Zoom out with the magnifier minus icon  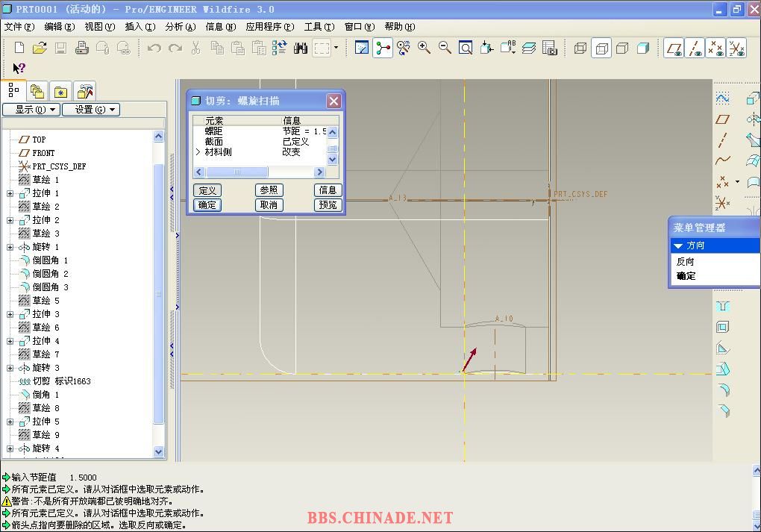pos(445,48)
